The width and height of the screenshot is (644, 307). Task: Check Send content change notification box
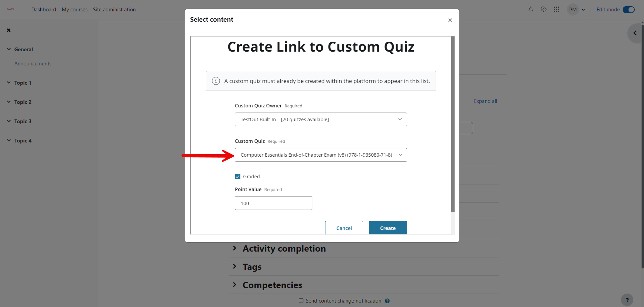tap(301, 300)
